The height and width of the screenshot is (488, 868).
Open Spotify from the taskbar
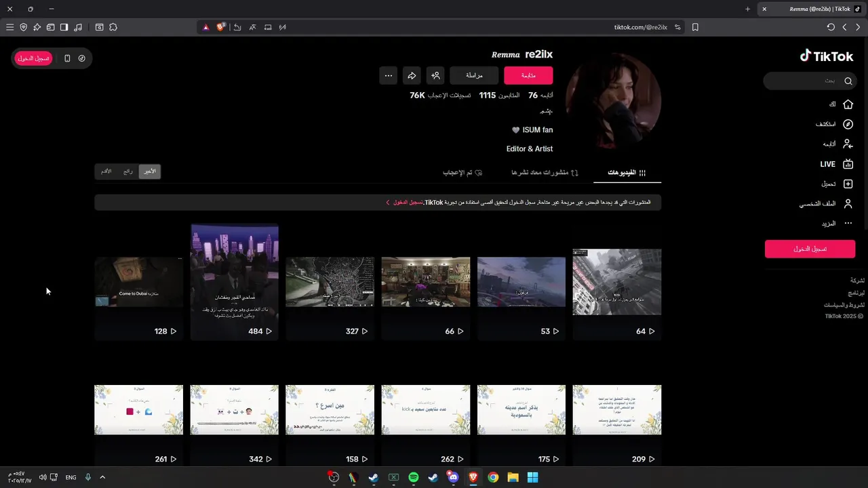coord(414,477)
